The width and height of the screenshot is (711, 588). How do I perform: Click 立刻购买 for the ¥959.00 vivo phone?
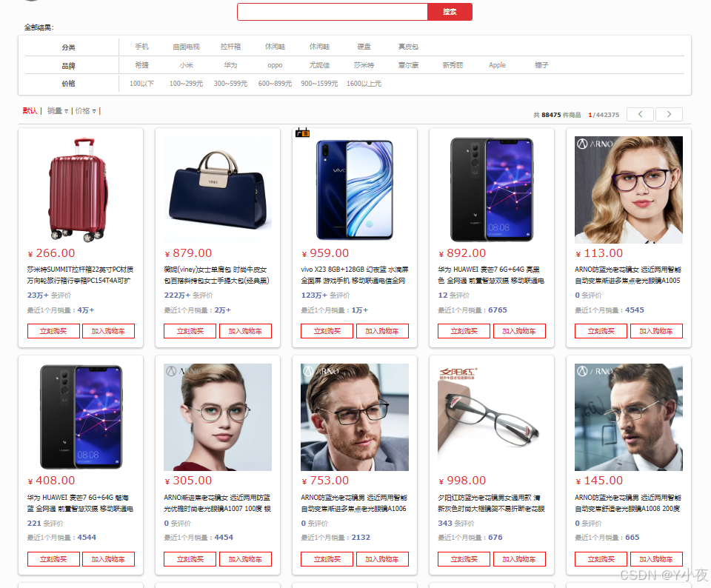(327, 331)
